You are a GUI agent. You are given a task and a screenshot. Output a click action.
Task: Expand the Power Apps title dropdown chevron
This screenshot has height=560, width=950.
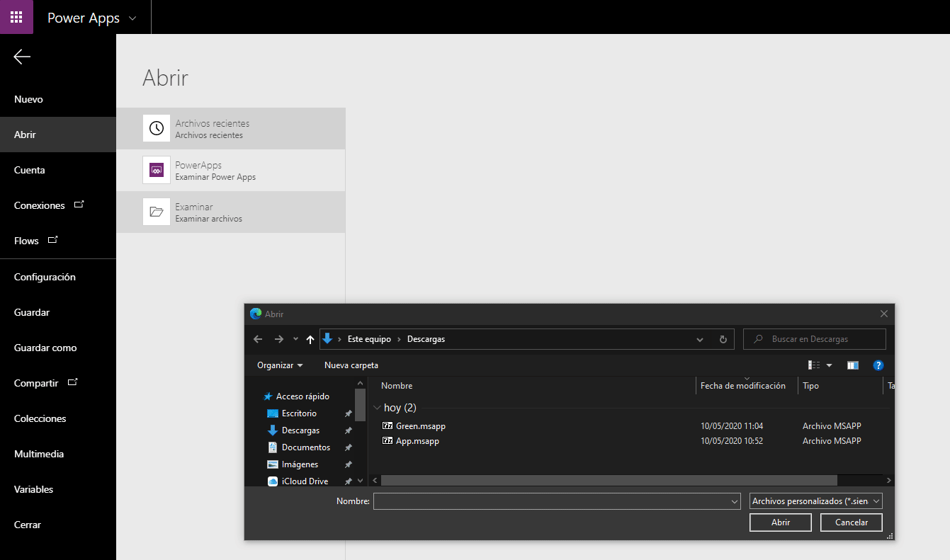pyautogui.click(x=132, y=18)
